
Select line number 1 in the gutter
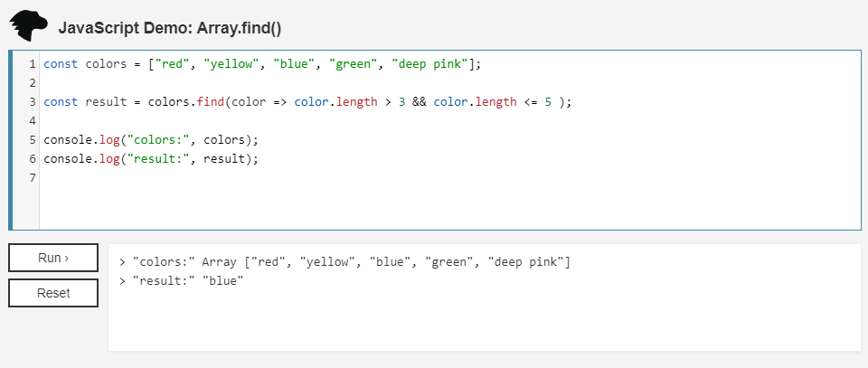32,64
